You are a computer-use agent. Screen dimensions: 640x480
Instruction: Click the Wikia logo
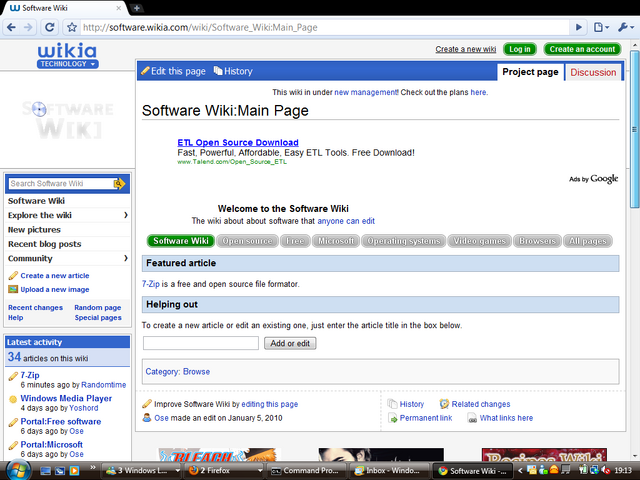click(x=67, y=51)
